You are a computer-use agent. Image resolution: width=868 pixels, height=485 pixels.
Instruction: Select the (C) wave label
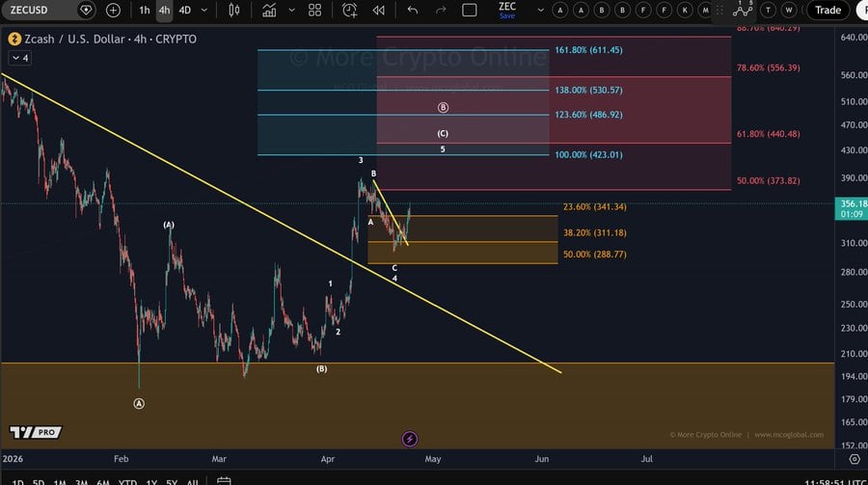[x=443, y=133]
